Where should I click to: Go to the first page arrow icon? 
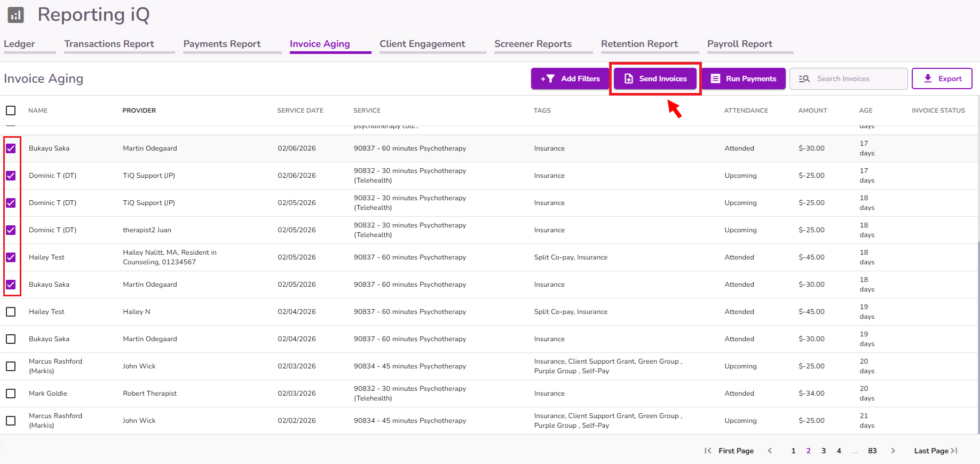click(x=708, y=451)
